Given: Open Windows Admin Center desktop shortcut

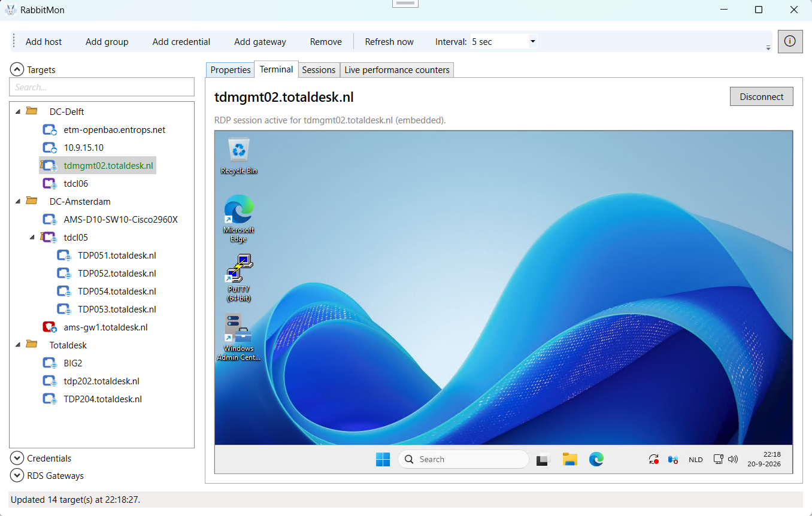Looking at the screenshot, I should (x=239, y=337).
